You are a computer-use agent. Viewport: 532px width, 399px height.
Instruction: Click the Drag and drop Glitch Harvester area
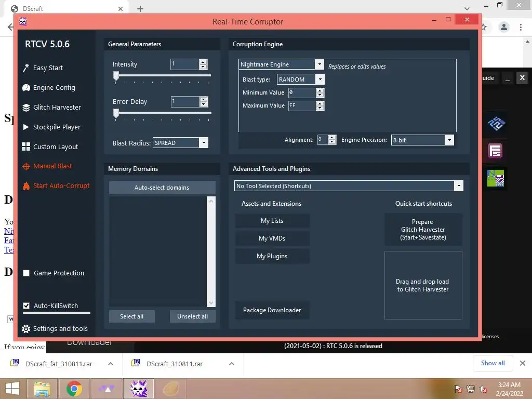pyautogui.click(x=423, y=285)
